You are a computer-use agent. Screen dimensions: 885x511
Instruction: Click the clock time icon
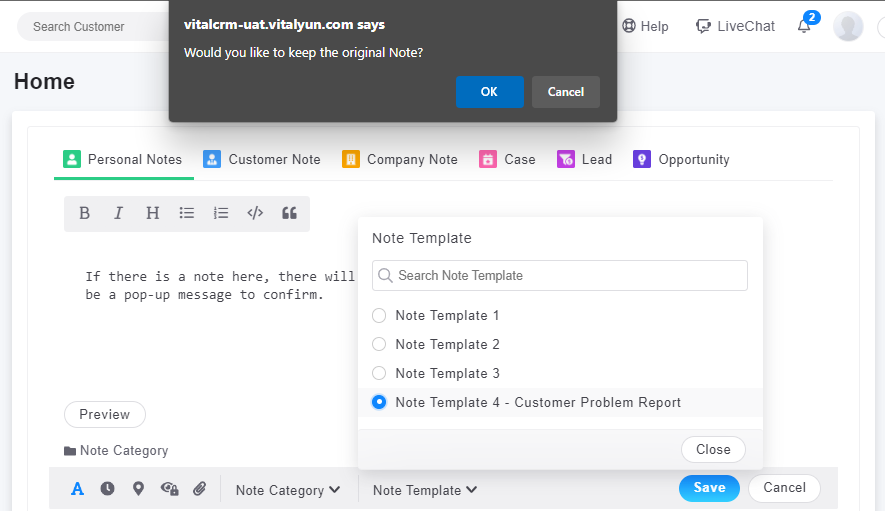coord(107,489)
